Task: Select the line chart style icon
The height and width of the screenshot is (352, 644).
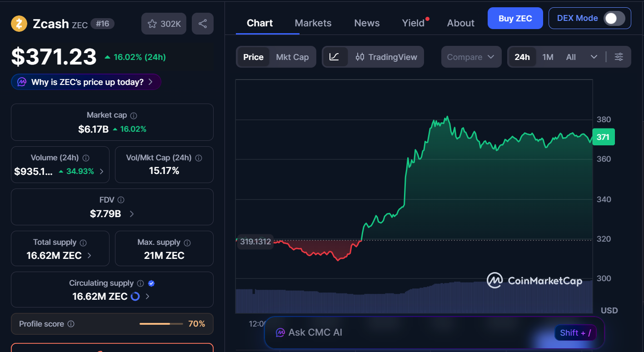Action: [335, 57]
